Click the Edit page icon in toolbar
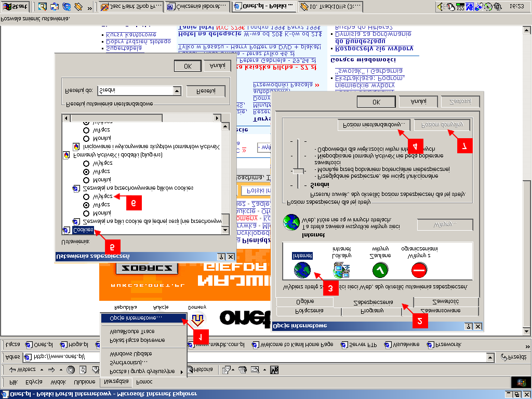532x399 pixels. [255, 370]
